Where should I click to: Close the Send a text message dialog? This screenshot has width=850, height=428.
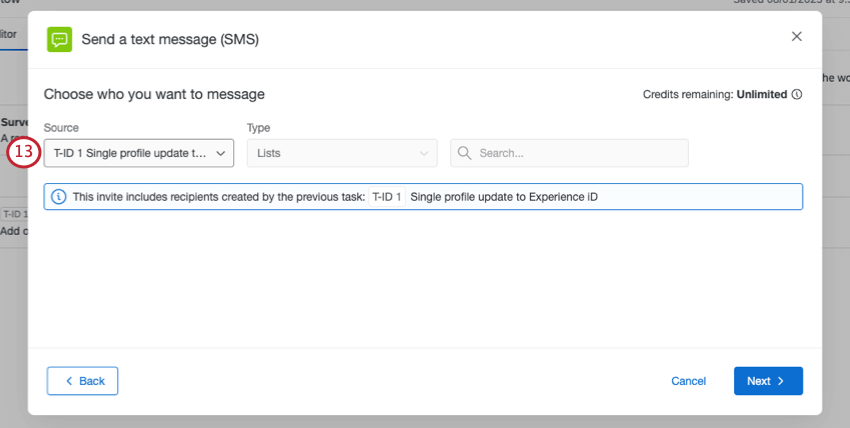tap(797, 36)
